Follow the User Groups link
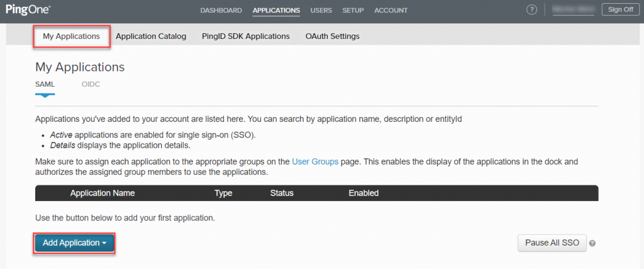 pos(315,162)
